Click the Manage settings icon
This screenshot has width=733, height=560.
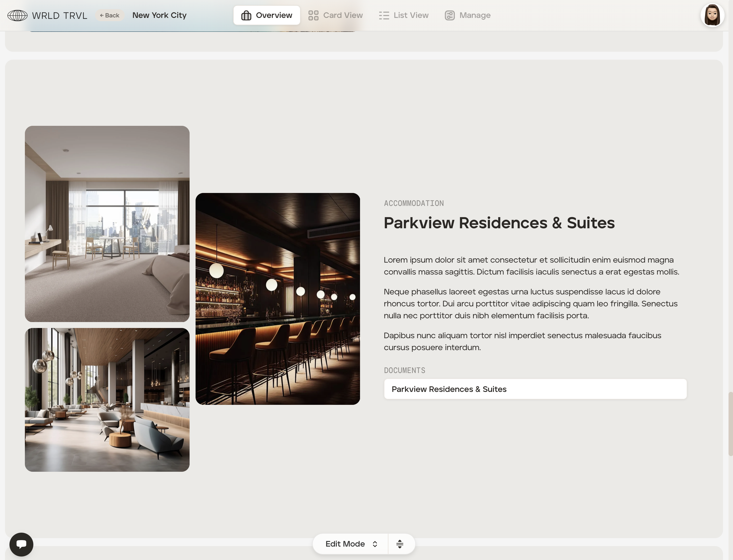(x=450, y=15)
